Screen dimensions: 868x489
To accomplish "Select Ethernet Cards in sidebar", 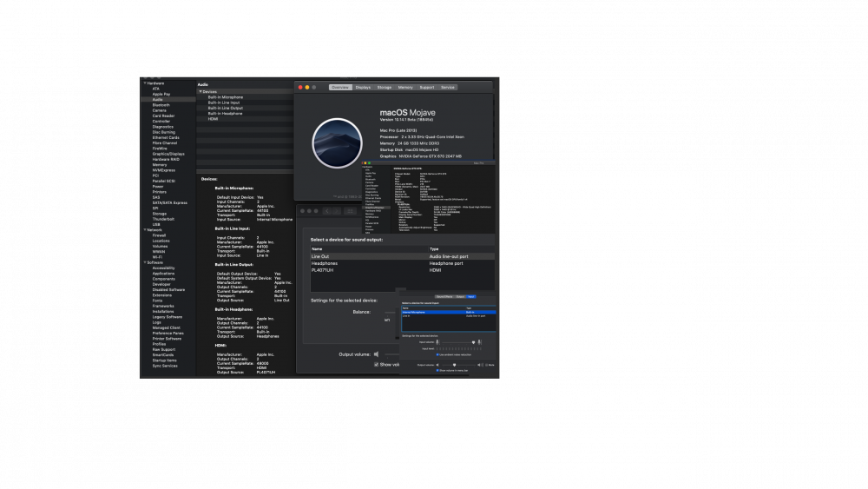I will coord(166,137).
